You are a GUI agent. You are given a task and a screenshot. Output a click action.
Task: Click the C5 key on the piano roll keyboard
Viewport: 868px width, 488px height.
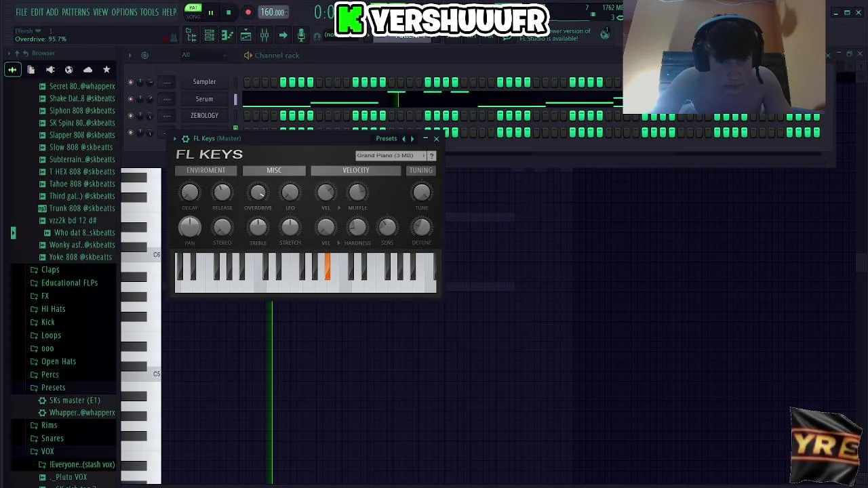coord(141,374)
